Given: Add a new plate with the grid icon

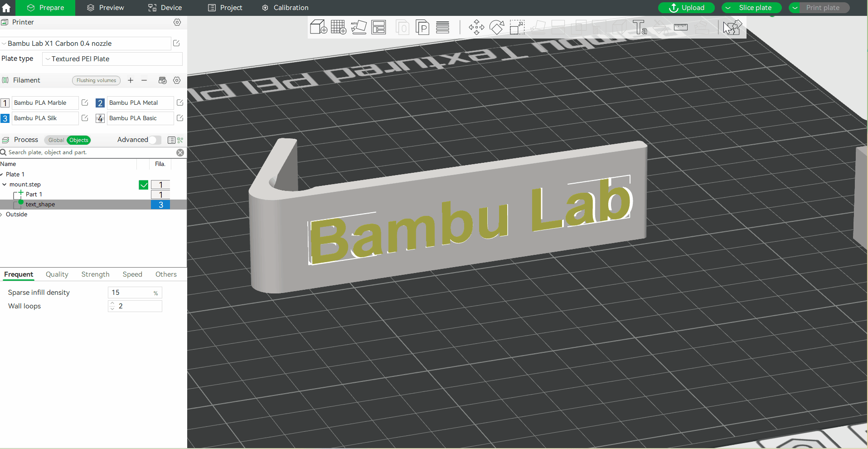Looking at the screenshot, I should point(339,27).
